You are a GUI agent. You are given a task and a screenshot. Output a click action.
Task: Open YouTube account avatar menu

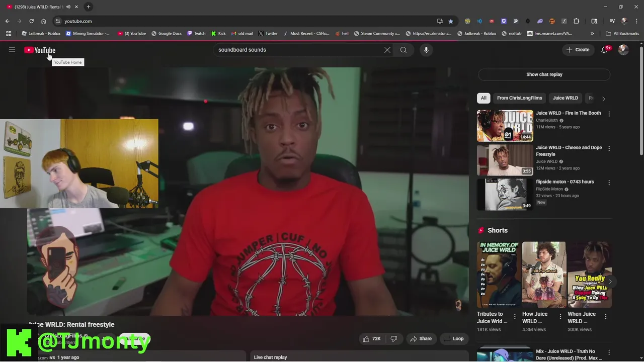(x=623, y=50)
